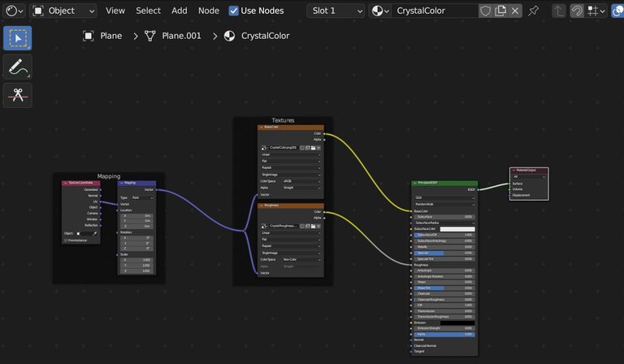Activate the Annotate tool
Image resolution: width=624 pixels, height=364 pixels.
tap(18, 67)
